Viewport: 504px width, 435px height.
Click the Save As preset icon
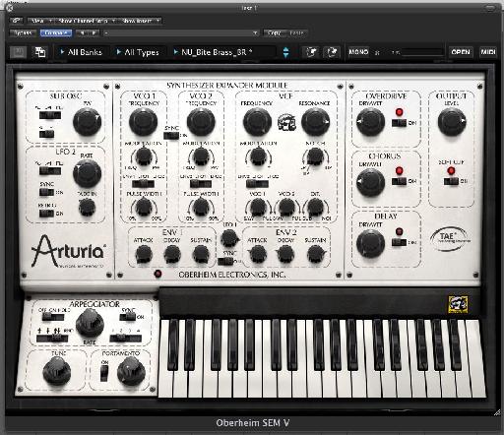(x=40, y=52)
